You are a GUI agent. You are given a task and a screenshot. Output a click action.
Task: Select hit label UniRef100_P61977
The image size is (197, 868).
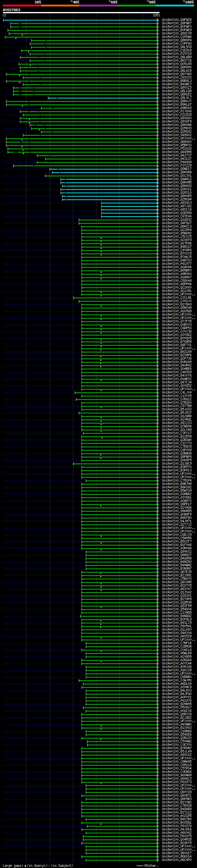177,264
